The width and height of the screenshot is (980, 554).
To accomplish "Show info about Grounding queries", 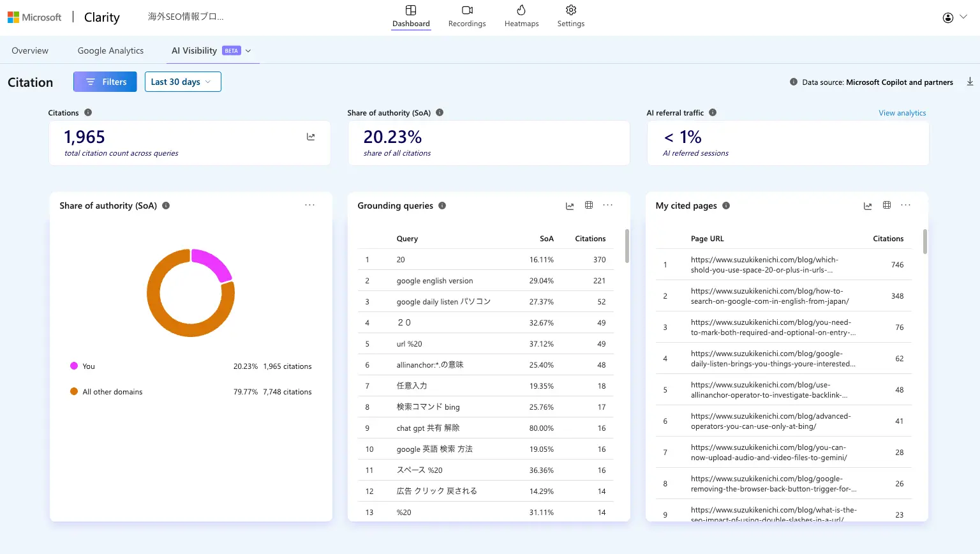I will pos(442,206).
